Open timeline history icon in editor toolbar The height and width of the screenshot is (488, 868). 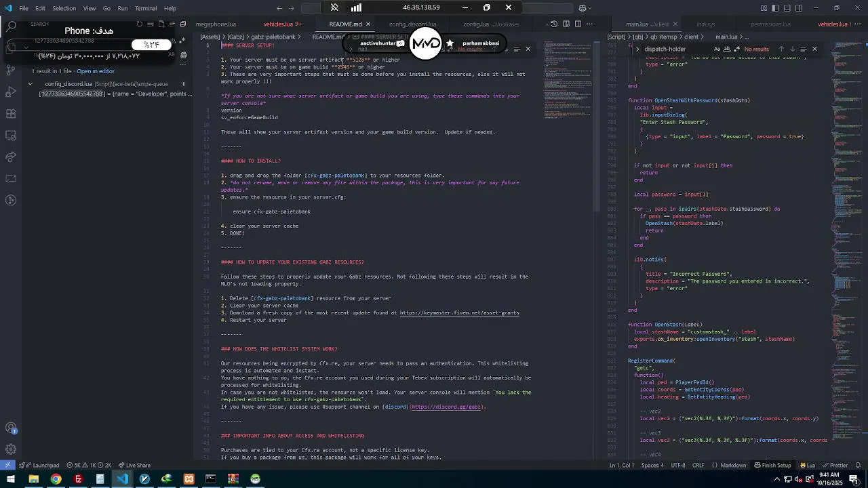point(554,24)
